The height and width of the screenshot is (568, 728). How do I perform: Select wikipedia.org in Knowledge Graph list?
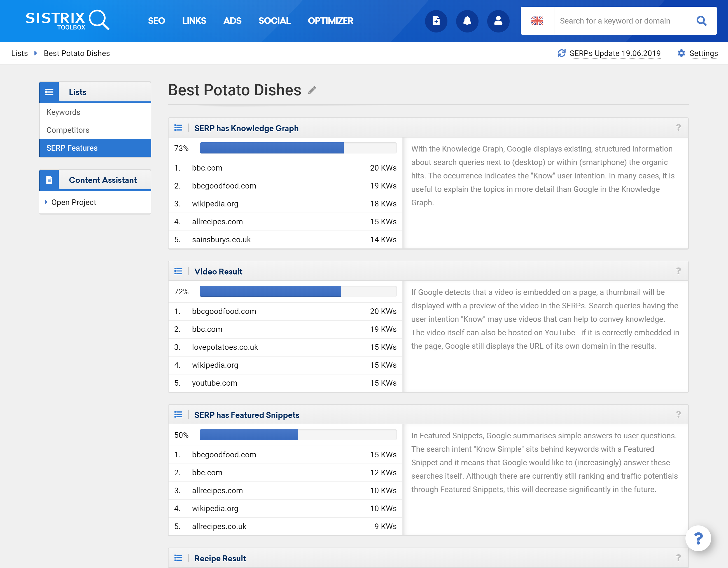215,204
